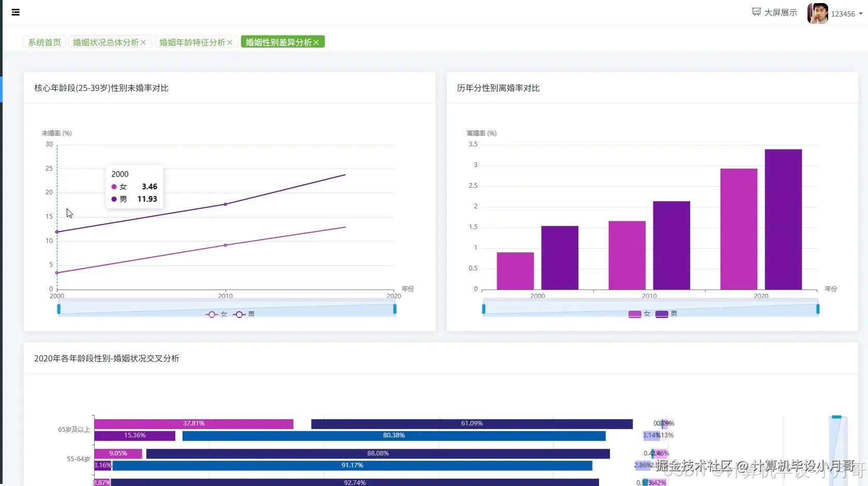Toggle the hamburger sidebar menu icon

coord(16,12)
